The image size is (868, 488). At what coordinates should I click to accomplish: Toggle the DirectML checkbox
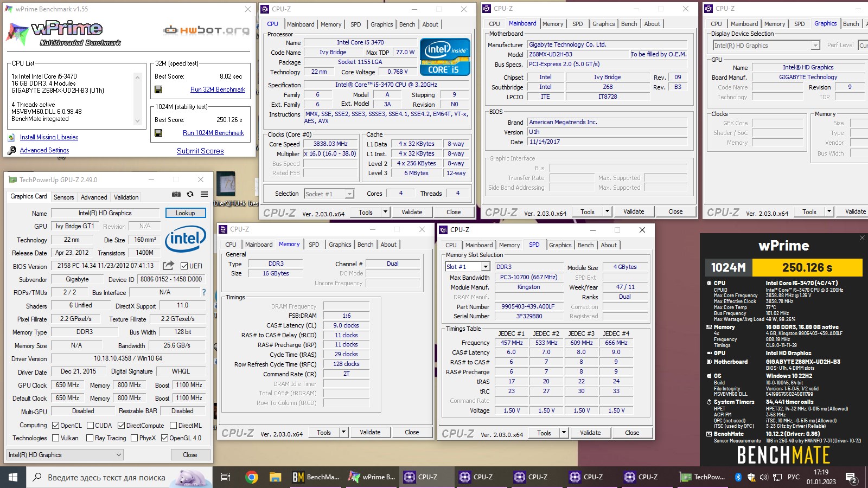(173, 426)
